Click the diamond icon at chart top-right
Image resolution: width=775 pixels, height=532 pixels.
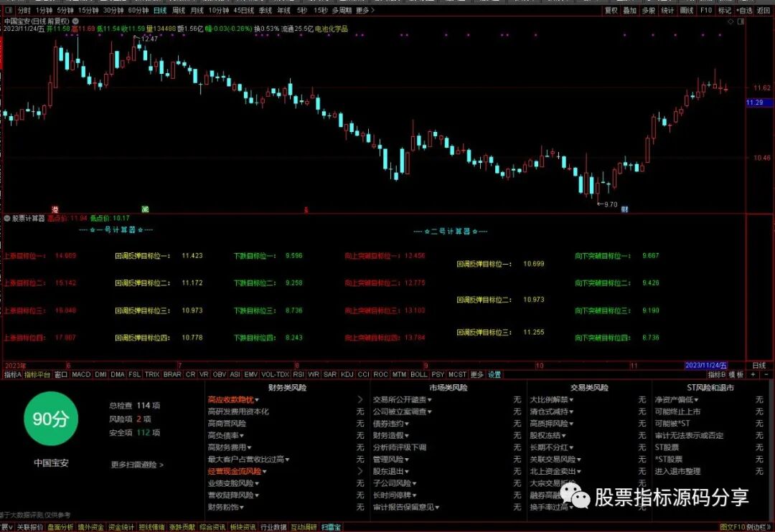pyautogui.click(x=731, y=22)
